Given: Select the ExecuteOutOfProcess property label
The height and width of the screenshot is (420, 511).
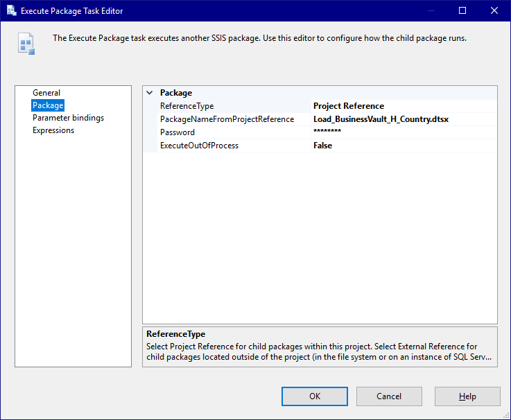Looking at the screenshot, I should click(199, 146).
